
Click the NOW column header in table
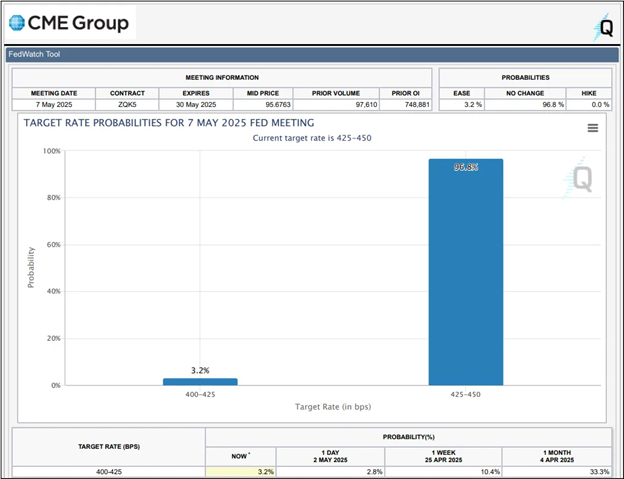click(x=240, y=454)
